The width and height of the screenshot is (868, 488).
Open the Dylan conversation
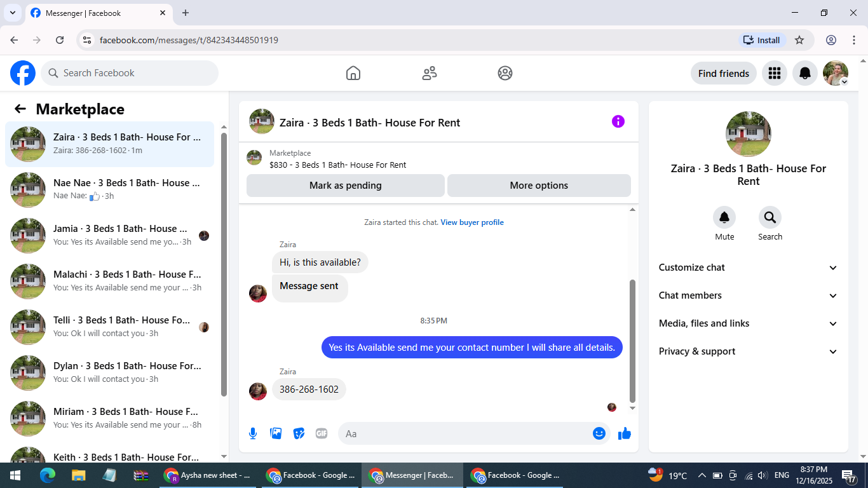(110, 373)
